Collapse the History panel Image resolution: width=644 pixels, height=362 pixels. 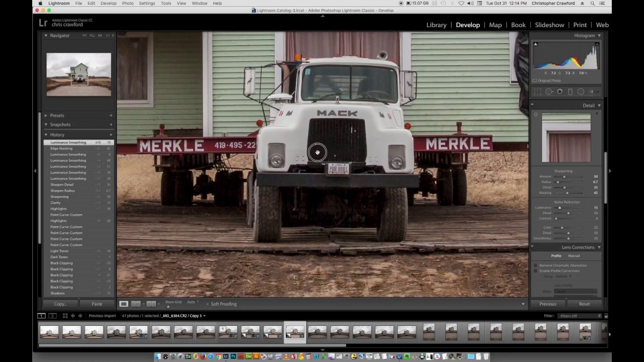(x=46, y=135)
